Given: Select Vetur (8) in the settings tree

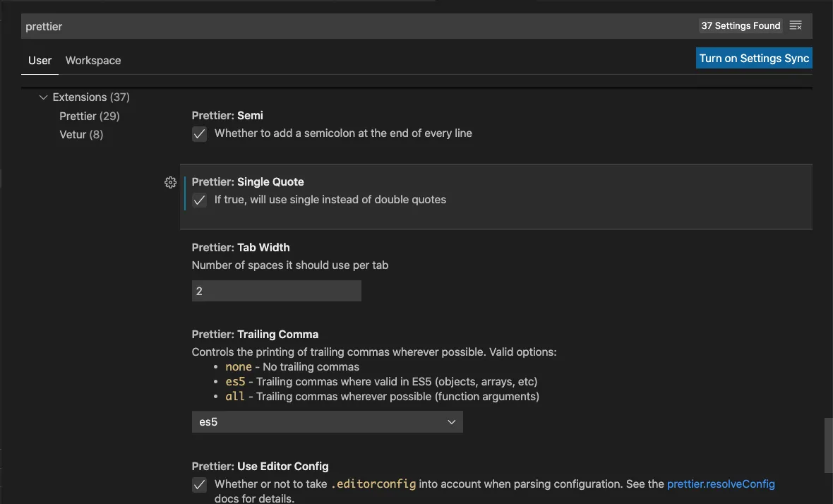Looking at the screenshot, I should click(81, 134).
